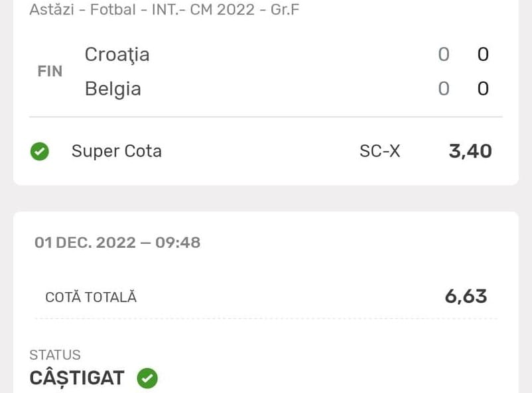Click the divider line under Belgia row

pos(265,117)
